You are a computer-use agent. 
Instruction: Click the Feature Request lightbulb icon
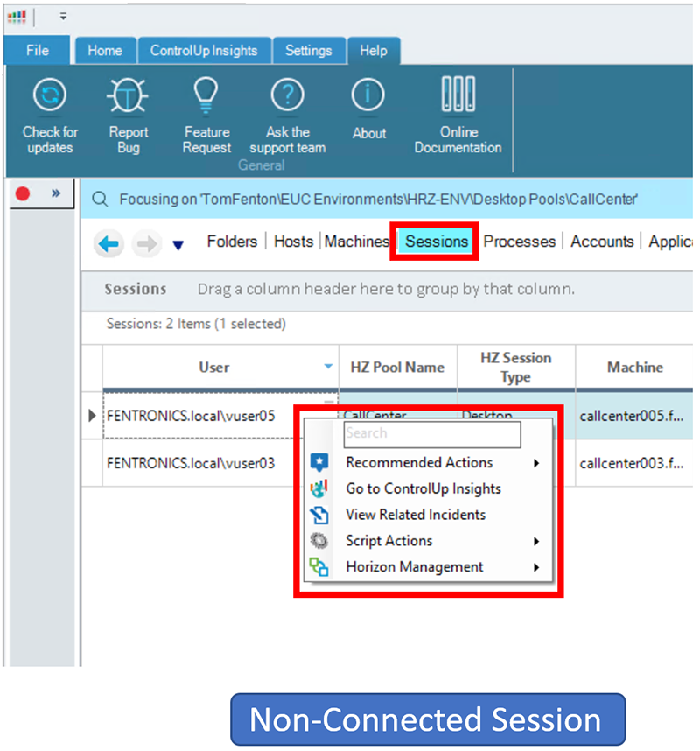pyautogui.click(x=206, y=95)
